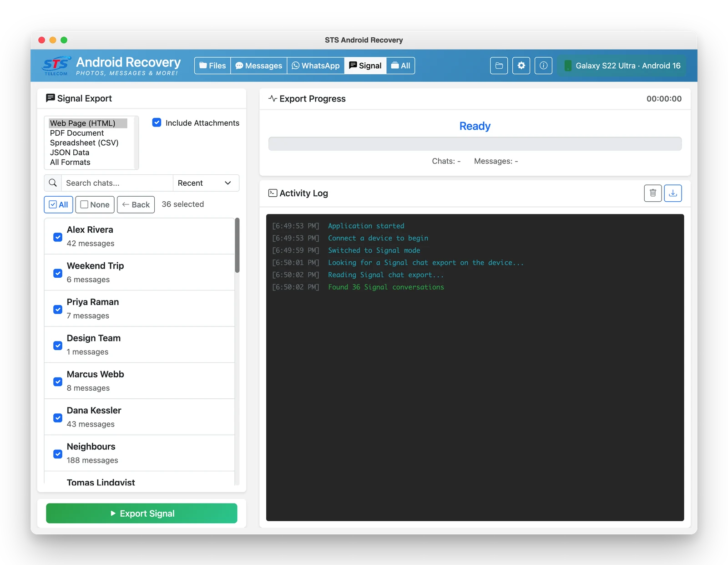Open Neighbours 188 messages row
Image resolution: width=728 pixels, height=565 pixels.
(140, 453)
